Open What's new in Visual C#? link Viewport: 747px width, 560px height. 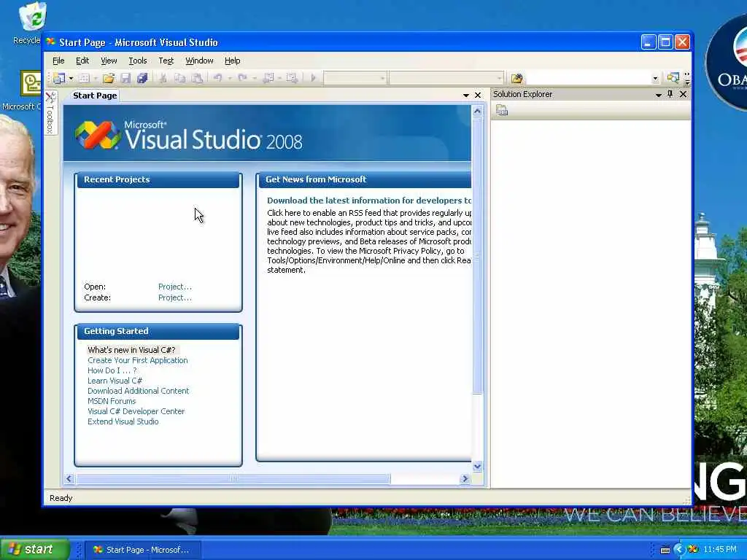point(131,350)
